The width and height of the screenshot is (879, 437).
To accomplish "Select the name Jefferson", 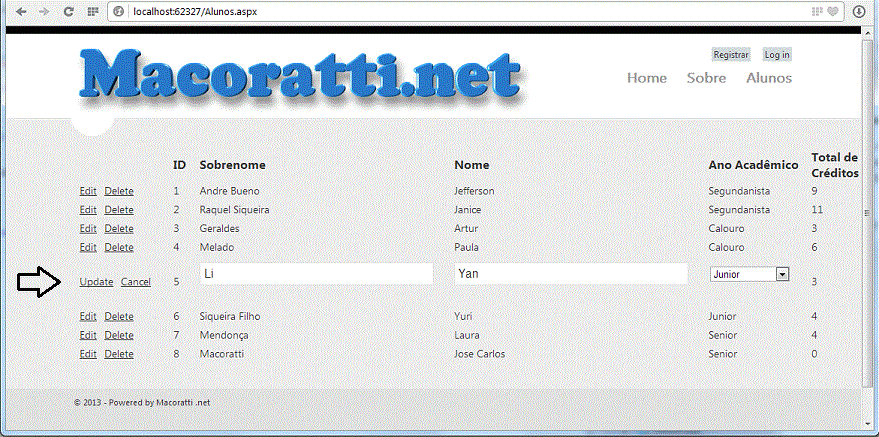I will pos(474,191).
